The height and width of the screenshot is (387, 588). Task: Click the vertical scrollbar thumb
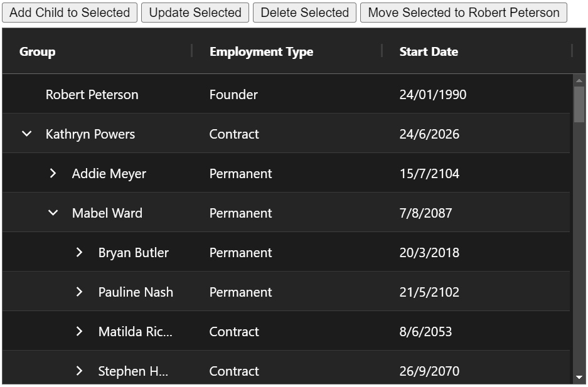tap(579, 103)
